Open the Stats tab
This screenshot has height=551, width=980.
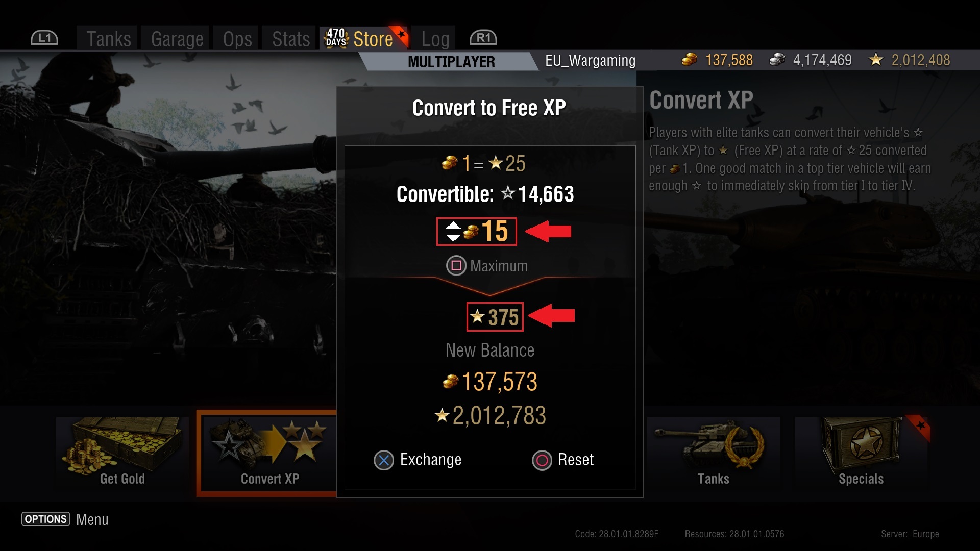click(x=290, y=39)
